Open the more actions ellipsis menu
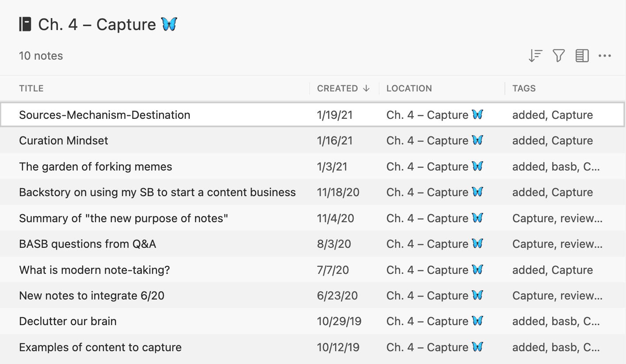 (604, 56)
